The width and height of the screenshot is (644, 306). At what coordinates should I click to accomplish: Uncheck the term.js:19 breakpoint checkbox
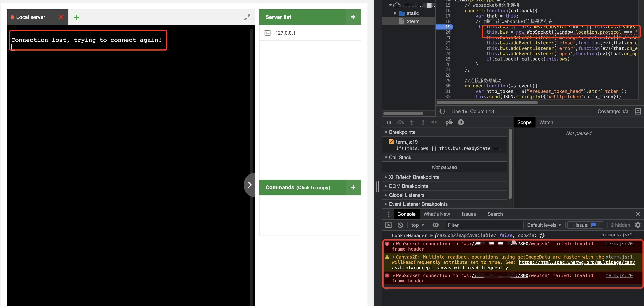[391, 142]
